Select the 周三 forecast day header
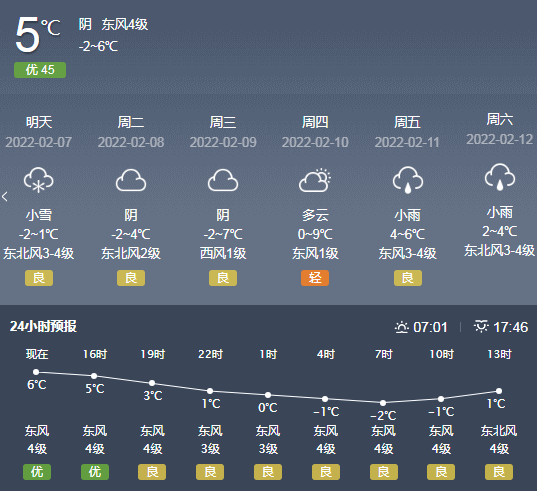The height and width of the screenshot is (491, 537). 223,122
